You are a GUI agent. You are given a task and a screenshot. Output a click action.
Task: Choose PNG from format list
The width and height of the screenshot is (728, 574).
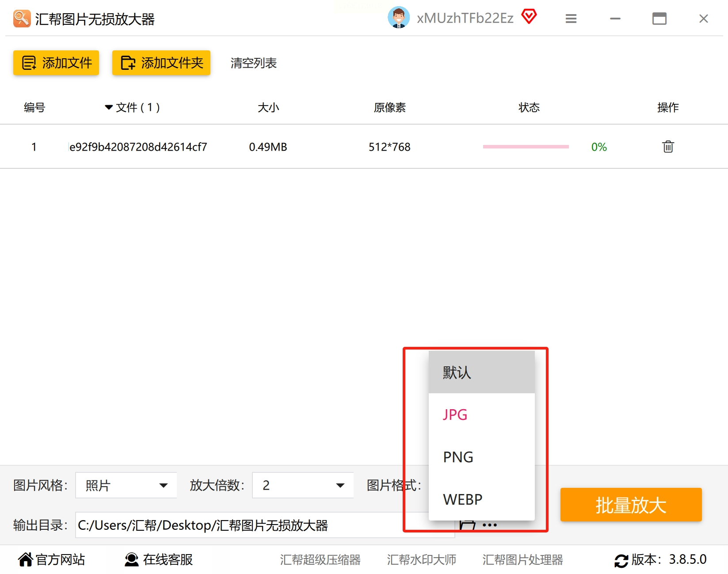(482, 457)
